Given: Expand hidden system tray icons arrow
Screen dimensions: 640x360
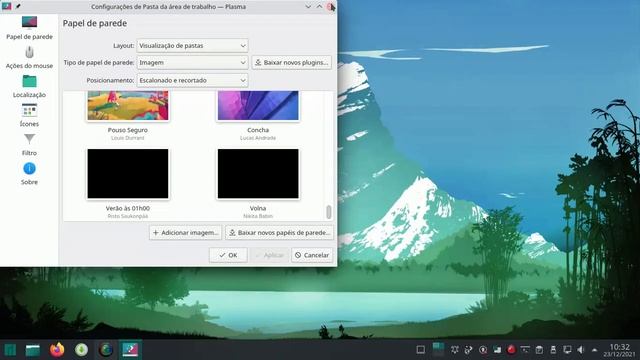Looking at the screenshot, I should click(x=594, y=350).
